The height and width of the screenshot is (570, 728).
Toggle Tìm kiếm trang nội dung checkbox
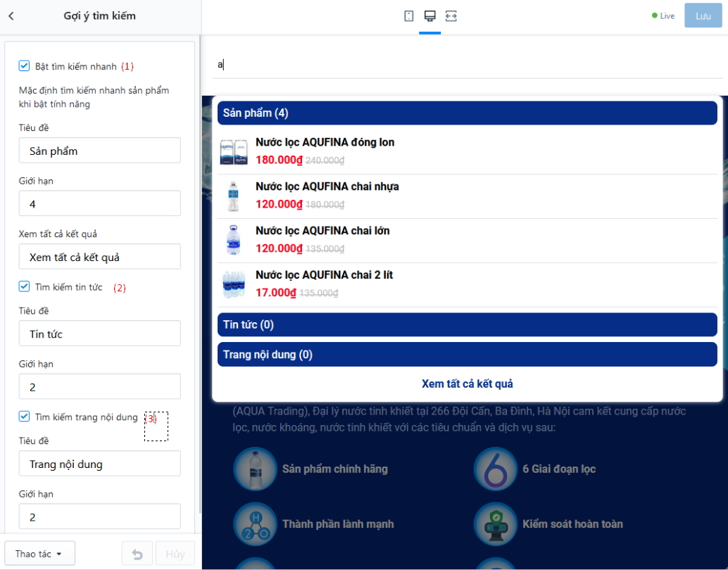(x=24, y=417)
